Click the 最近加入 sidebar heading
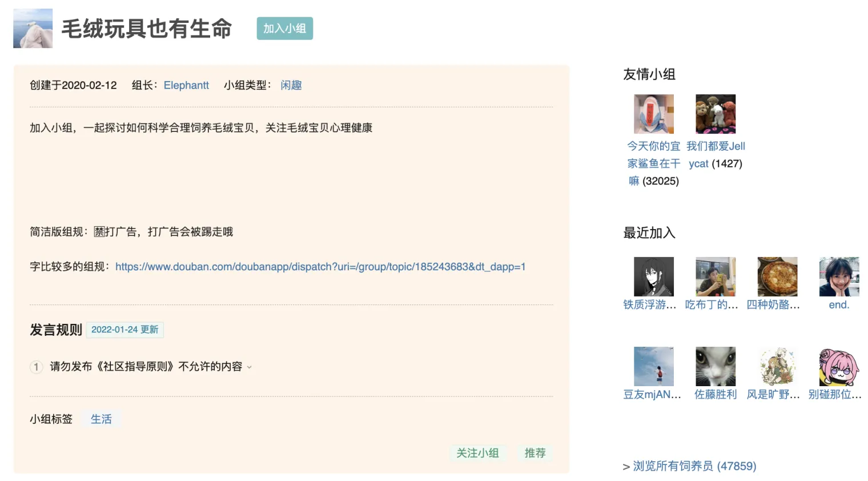Image resolution: width=868 pixels, height=481 pixels. (649, 233)
